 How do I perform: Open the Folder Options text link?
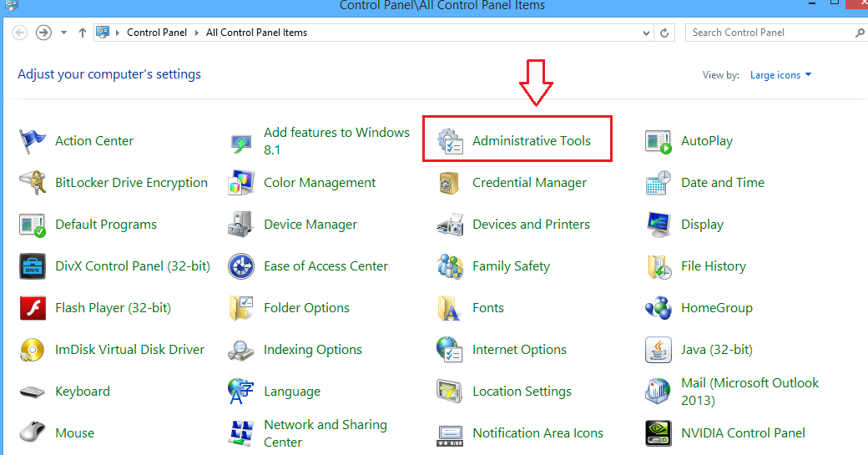coord(306,308)
